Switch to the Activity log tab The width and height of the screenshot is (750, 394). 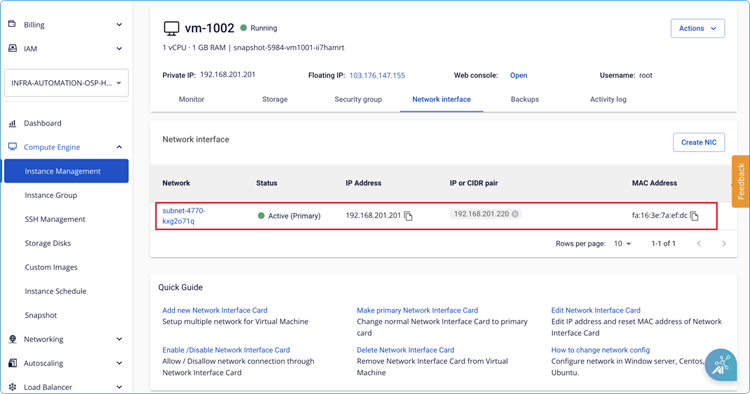(x=608, y=99)
